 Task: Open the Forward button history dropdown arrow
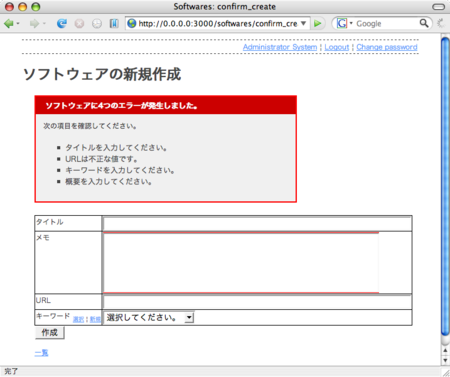click(x=44, y=24)
